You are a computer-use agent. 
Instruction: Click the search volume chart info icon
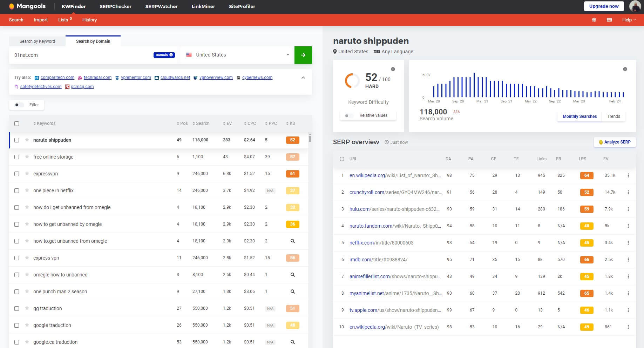[x=625, y=69]
